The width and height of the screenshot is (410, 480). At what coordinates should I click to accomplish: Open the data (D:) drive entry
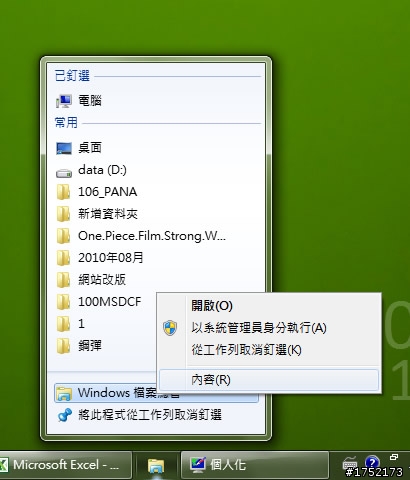pos(157,170)
